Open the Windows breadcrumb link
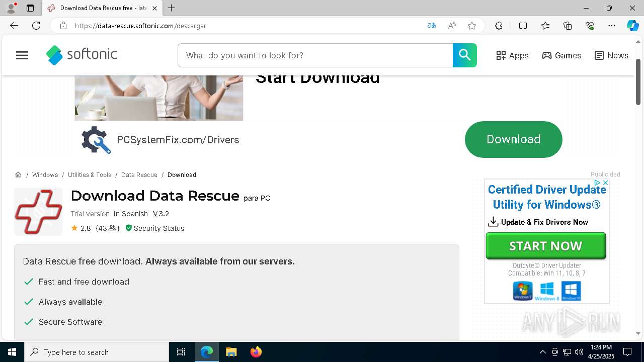Image resolution: width=644 pixels, height=362 pixels. click(x=45, y=174)
